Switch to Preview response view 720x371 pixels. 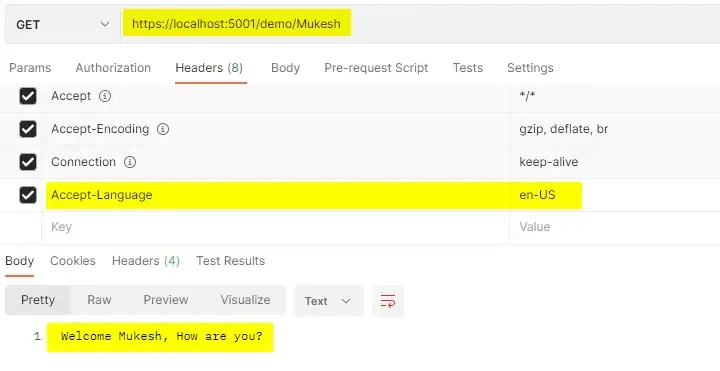[x=166, y=300]
